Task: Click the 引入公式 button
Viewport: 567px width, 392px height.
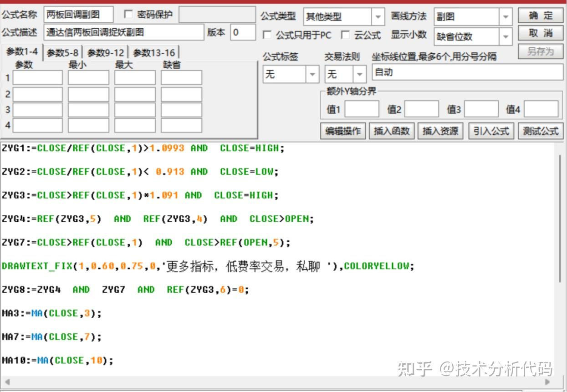Action: coord(490,131)
